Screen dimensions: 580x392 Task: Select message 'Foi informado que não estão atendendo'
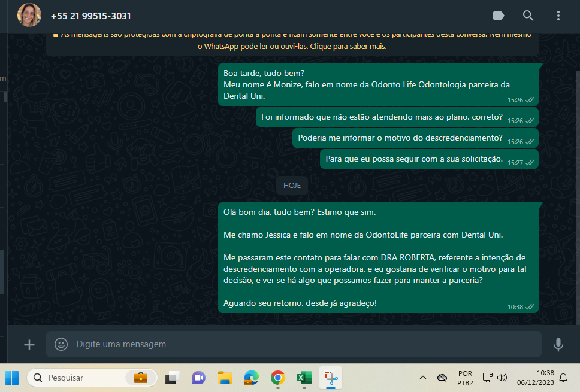click(x=397, y=117)
